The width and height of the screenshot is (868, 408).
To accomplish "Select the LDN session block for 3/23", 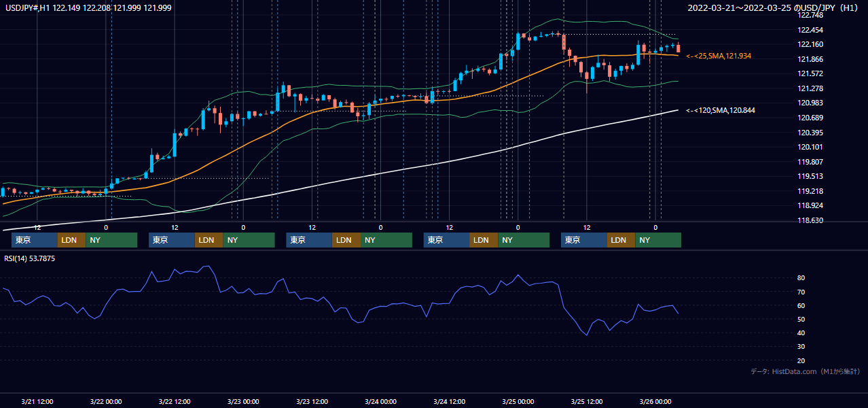I will click(346, 240).
